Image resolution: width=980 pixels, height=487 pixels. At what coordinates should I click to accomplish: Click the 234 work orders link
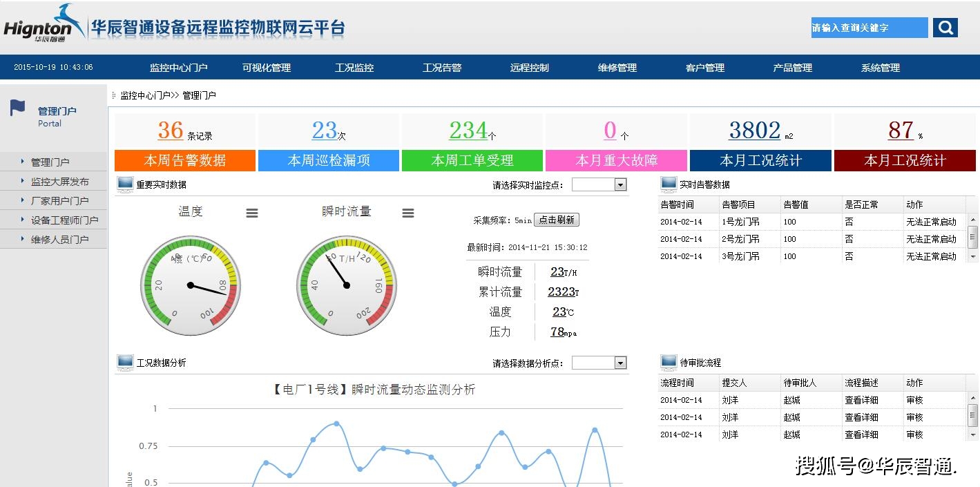(x=468, y=130)
